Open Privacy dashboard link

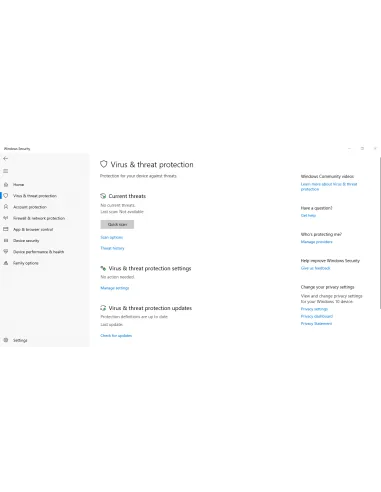click(317, 316)
